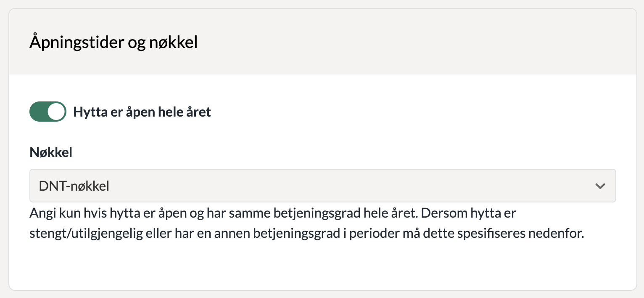Click the blank white area below the help text

[x=322, y=266]
